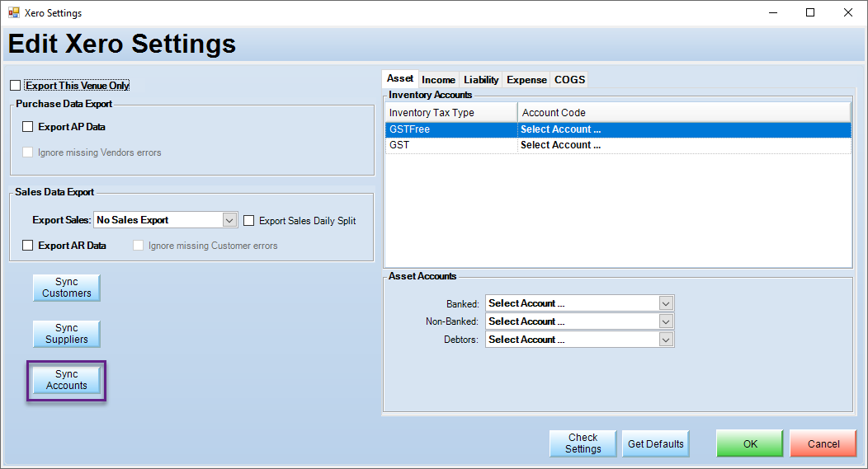Load defaults with Get Defaults button
This screenshot has height=469, width=868.
(655, 443)
